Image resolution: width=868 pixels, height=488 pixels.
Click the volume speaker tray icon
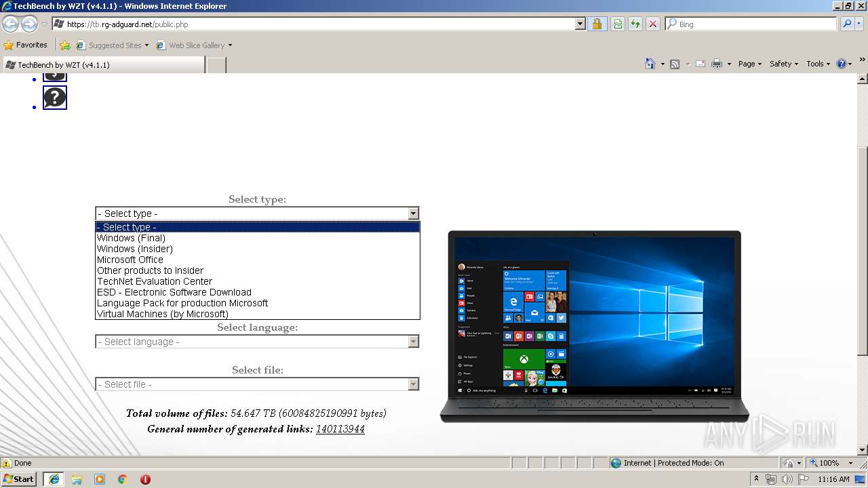tap(787, 479)
